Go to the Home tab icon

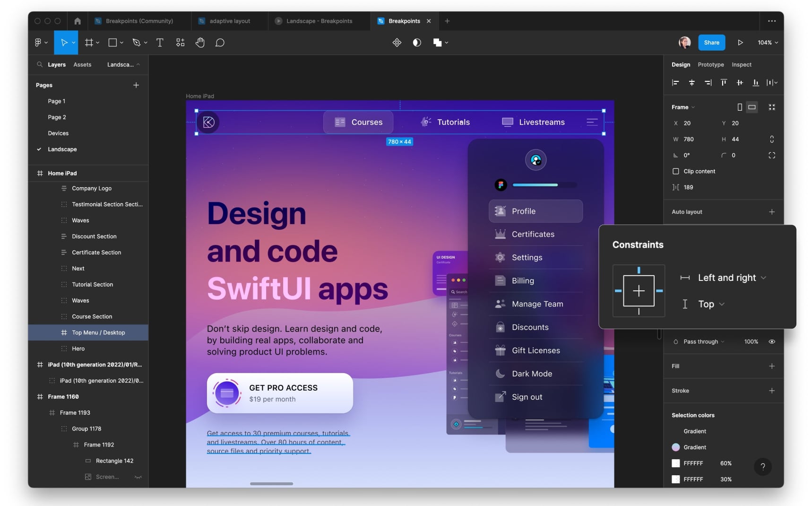click(x=78, y=21)
